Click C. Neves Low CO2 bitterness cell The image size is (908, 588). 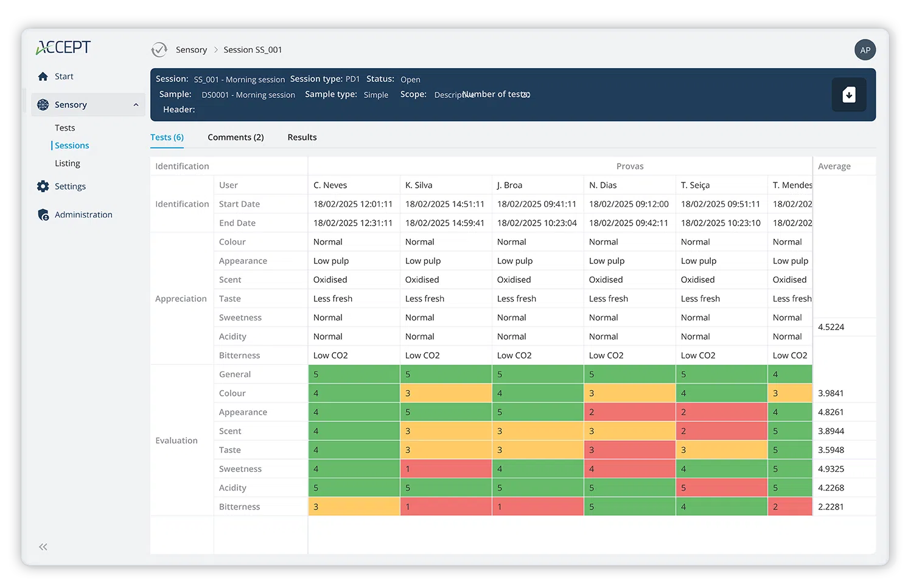click(354, 355)
